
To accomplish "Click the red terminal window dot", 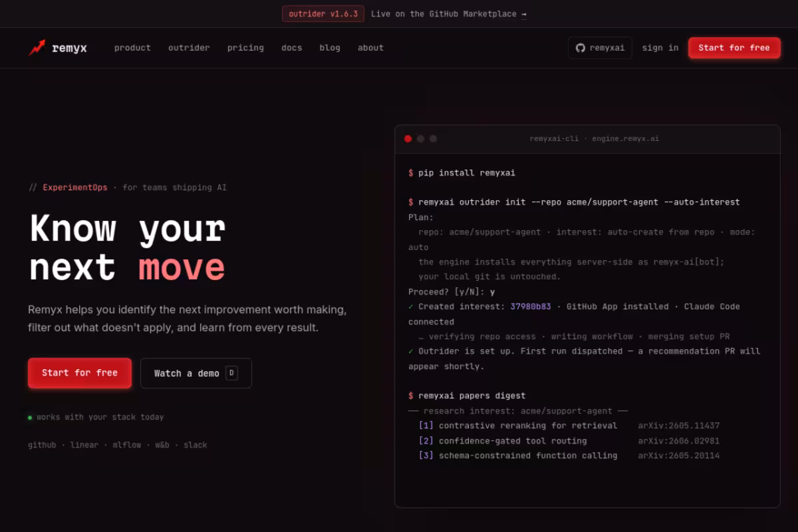I will click(x=408, y=139).
